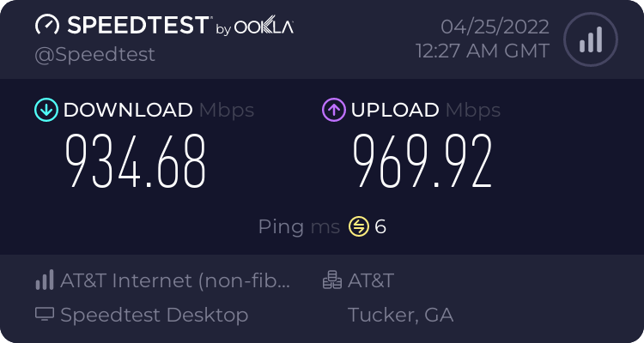Click the 12:27 AM GMT timestamp
Viewport: 644px width, 343px height.
pos(483,51)
